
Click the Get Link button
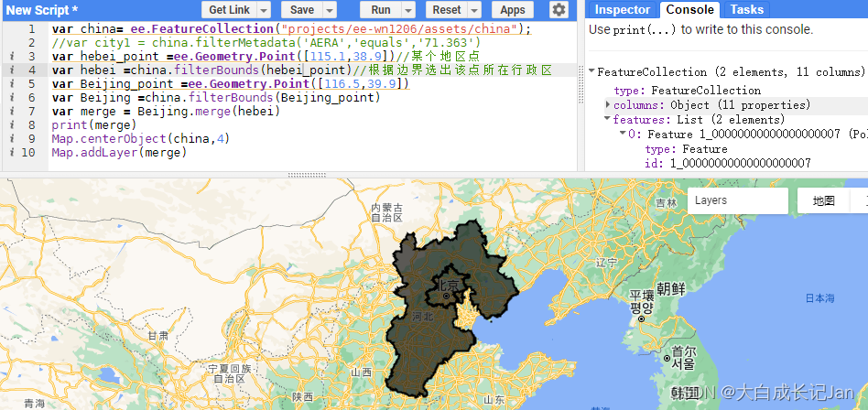229,10
